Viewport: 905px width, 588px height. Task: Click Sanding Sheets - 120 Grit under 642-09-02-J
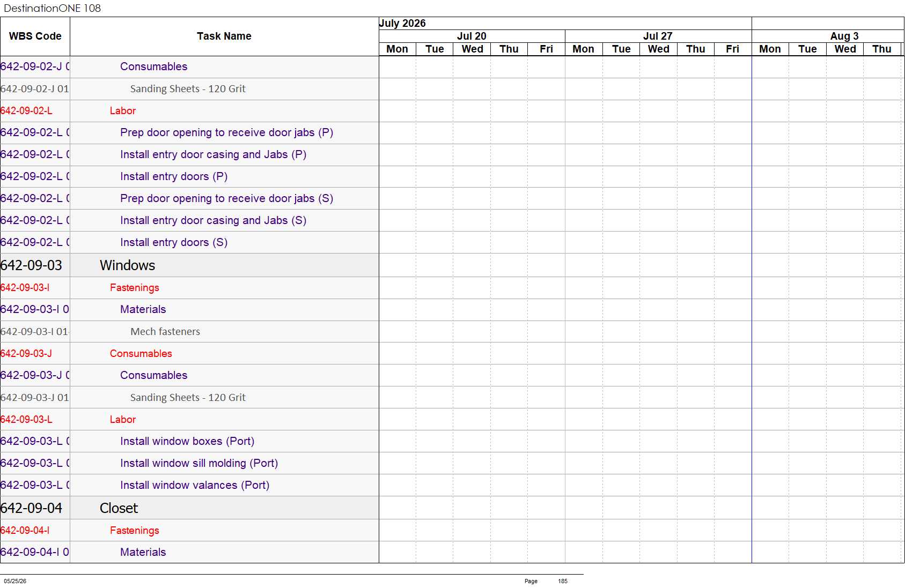click(x=188, y=89)
